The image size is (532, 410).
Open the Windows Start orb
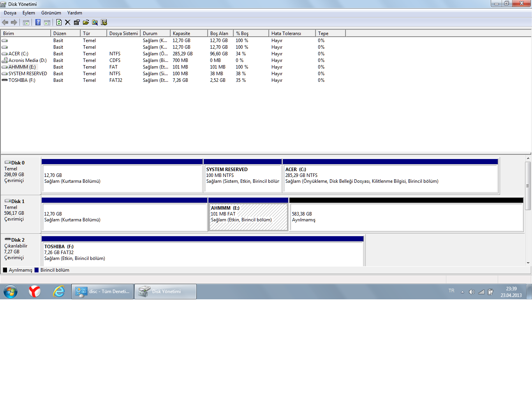(11, 292)
